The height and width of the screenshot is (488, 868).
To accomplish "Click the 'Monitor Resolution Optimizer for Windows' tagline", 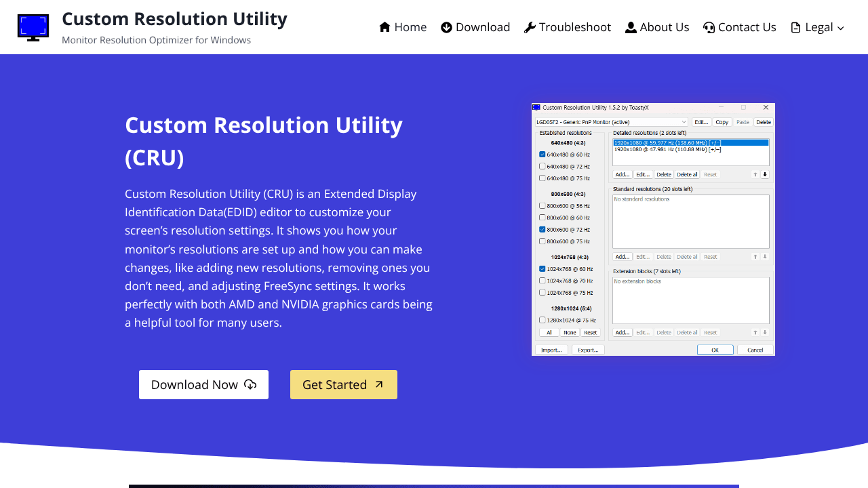I will pos(156,40).
